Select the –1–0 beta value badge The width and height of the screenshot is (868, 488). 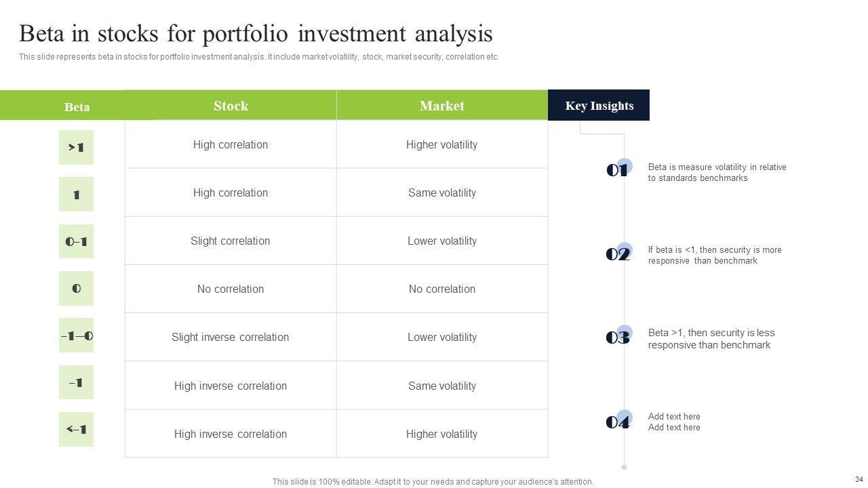pyautogui.click(x=76, y=335)
